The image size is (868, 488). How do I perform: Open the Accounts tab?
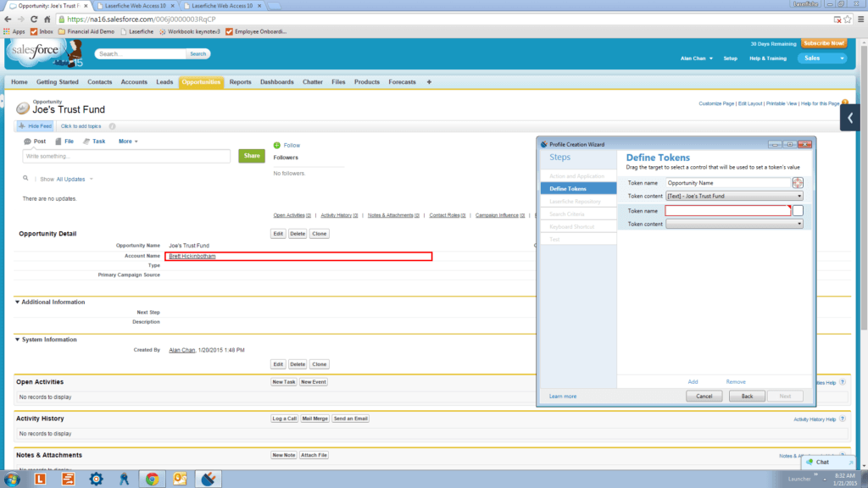(x=134, y=82)
